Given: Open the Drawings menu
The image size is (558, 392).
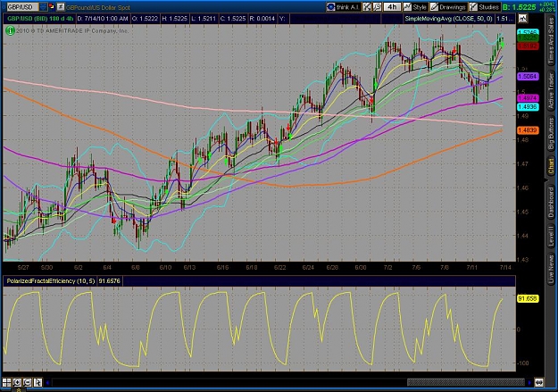Looking at the screenshot, I should [448, 7].
